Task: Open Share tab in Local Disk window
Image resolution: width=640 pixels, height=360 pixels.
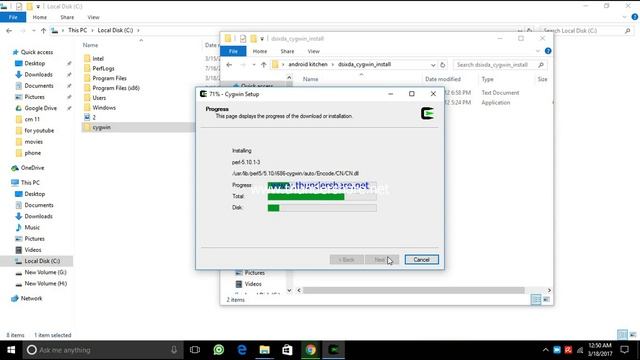Action: (x=67, y=17)
